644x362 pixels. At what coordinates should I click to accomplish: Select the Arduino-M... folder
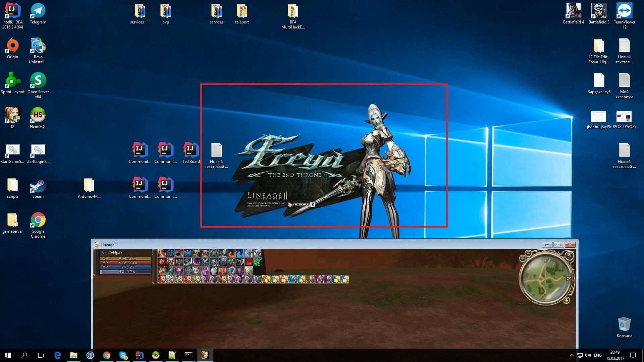[x=89, y=188]
